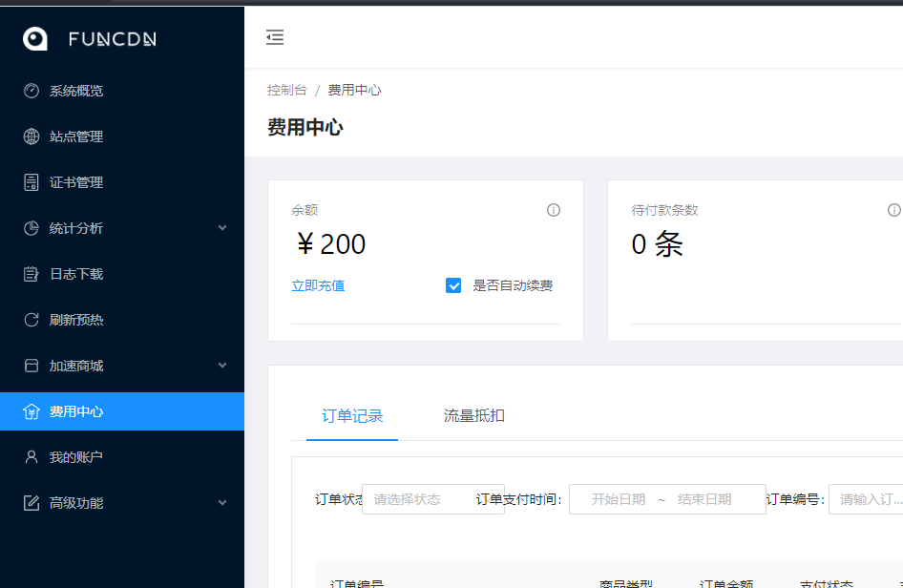Click the 刷新预热 refresh icon

click(31, 320)
